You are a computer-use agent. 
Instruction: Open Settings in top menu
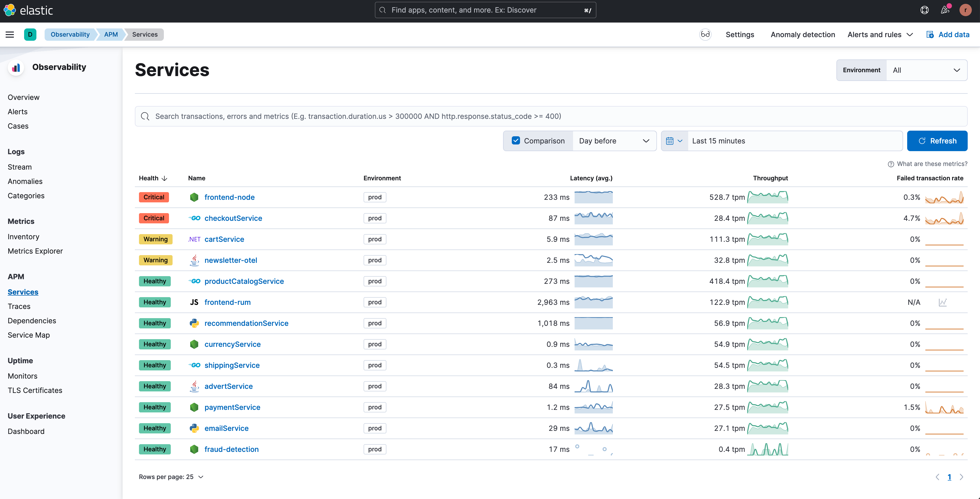739,35
